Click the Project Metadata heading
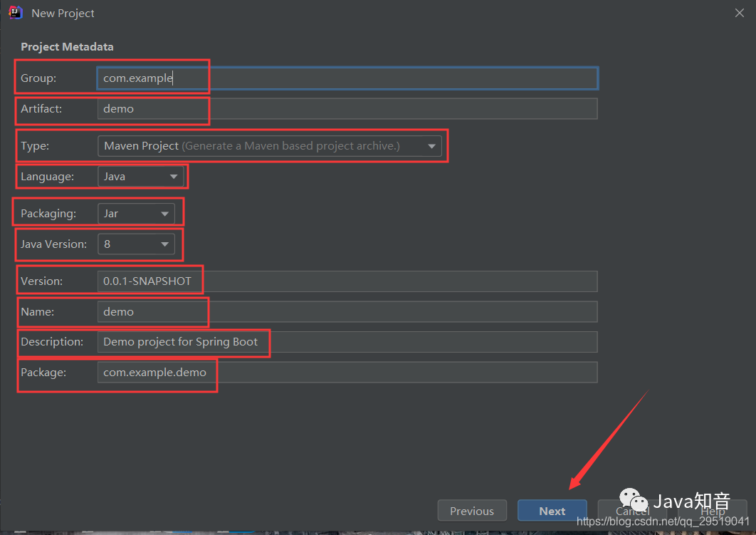This screenshot has width=756, height=535. (x=67, y=47)
